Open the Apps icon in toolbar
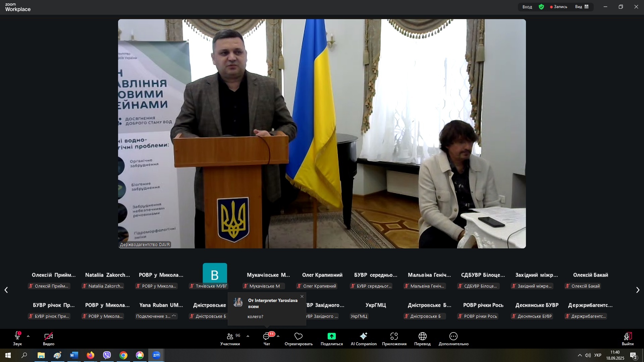The width and height of the screenshot is (644, 362). tap(394, 336)
